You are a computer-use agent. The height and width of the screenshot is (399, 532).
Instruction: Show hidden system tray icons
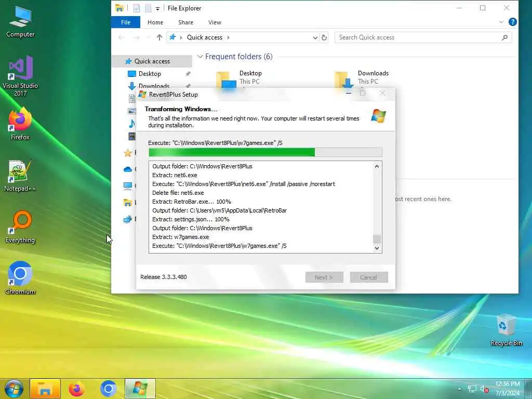[x=459, y=389]
